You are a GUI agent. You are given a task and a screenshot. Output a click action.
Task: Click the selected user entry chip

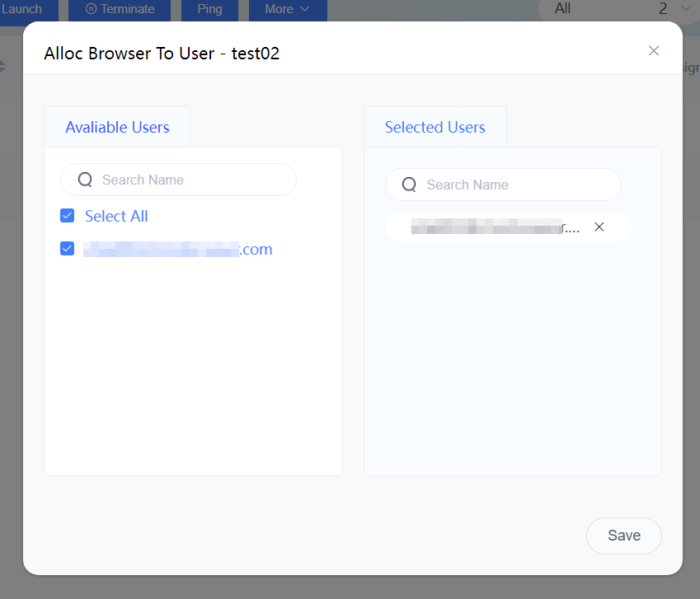495,227
